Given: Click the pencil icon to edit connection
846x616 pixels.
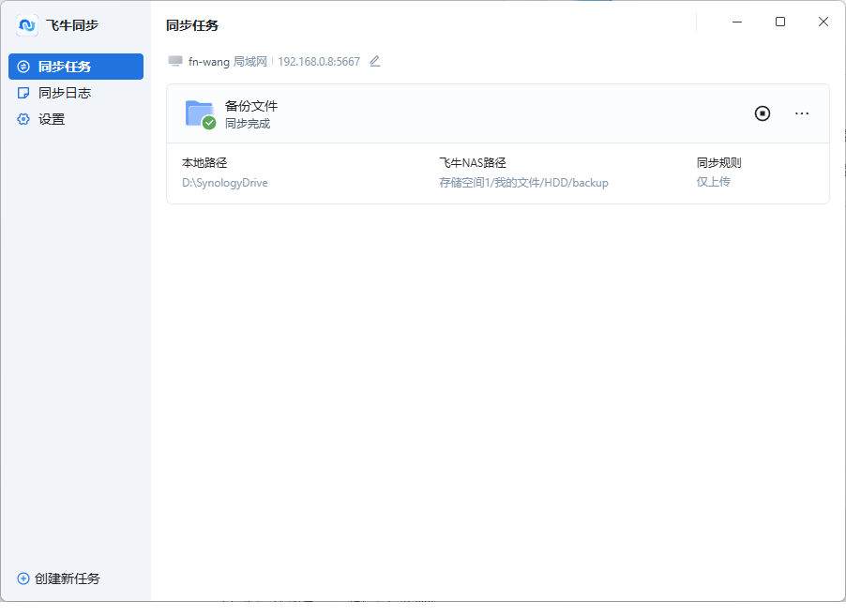Looking at the screenshot, I should (x=374, y=61).
